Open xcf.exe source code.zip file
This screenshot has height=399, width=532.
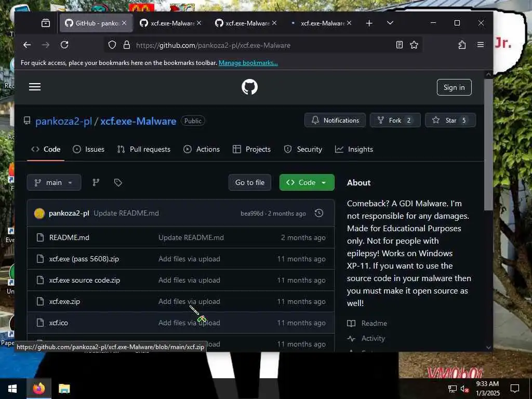coord(85,280)
